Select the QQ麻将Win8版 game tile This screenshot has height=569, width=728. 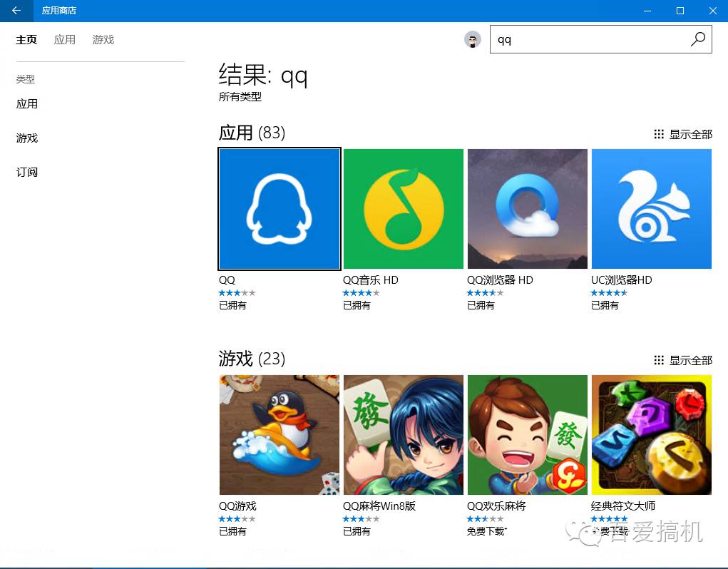(x=403, y=434)
